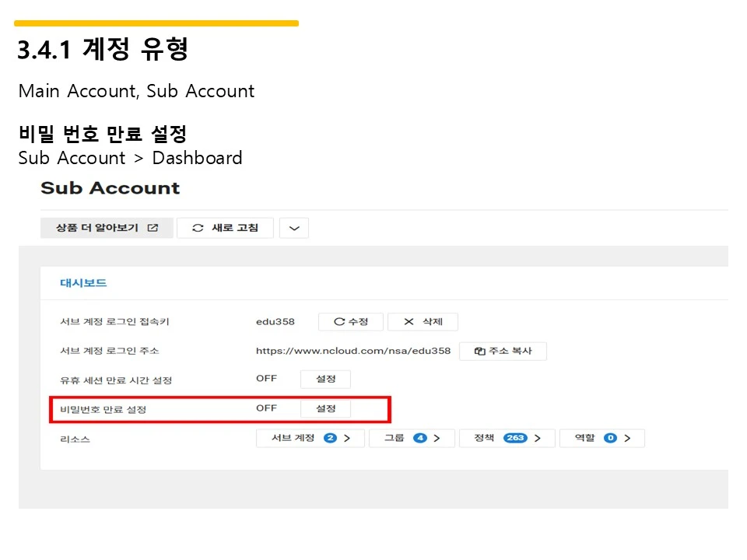Click the badge showing 0 roles
The width and height of the screenshot is (747, 560).
click(610, 438)
